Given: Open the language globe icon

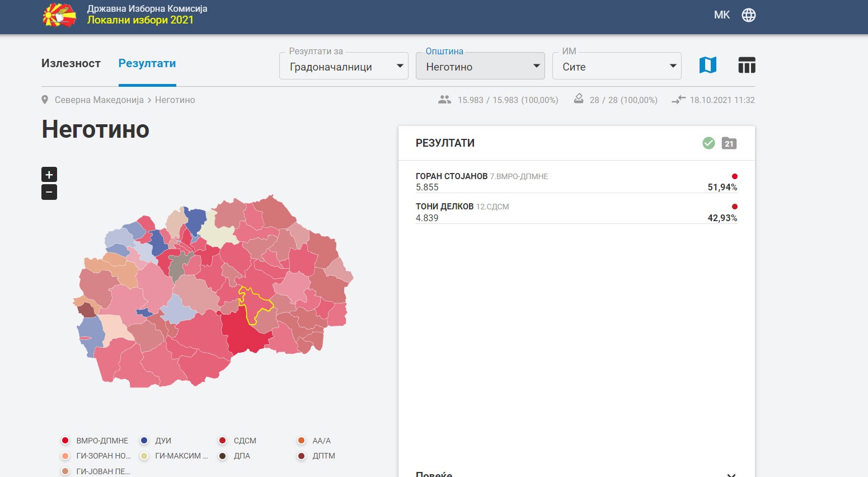Looking at the screenshot, I should [748, 15].
